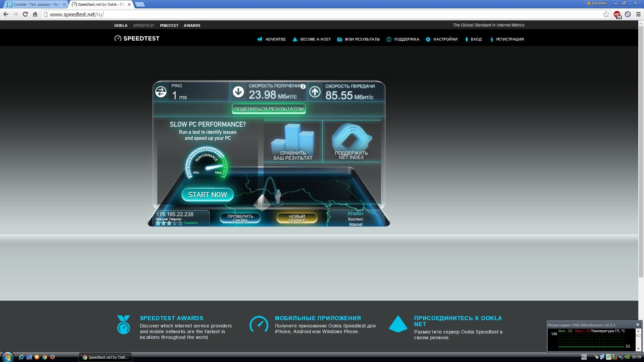Click the upload speed arrow icon
The image size is (644, 362).
pos(315,92)
